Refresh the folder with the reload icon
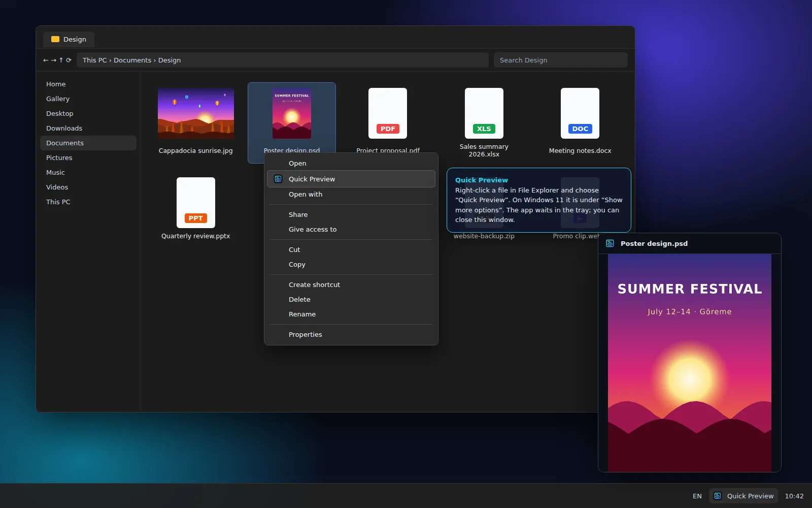This screenshot has height=508, width=812. 69,60
